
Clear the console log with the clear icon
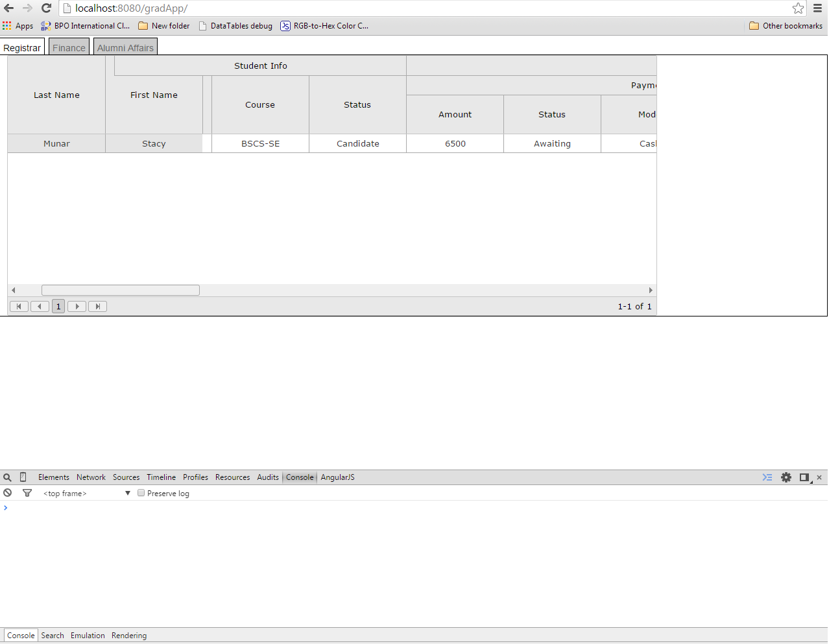click(x=8, y=493)
